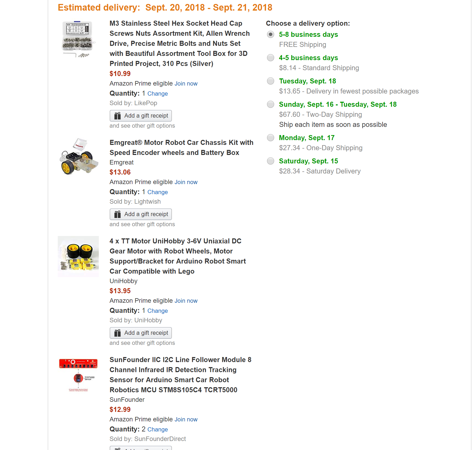Select 5-8 business days free shipping
This screenshot has width=476, height=450.
click(270, 34)
